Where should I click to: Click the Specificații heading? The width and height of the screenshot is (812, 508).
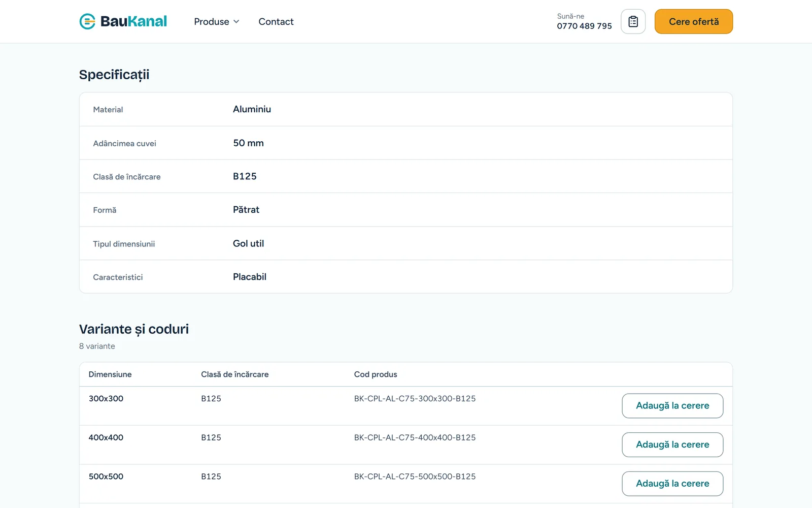[x=114, y=75]
